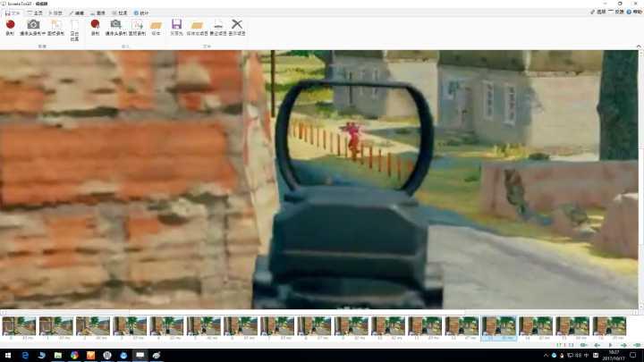Open File Explorer from the taskbar
The width and height of the screenshot is (644, 362).
click(58, 355)
